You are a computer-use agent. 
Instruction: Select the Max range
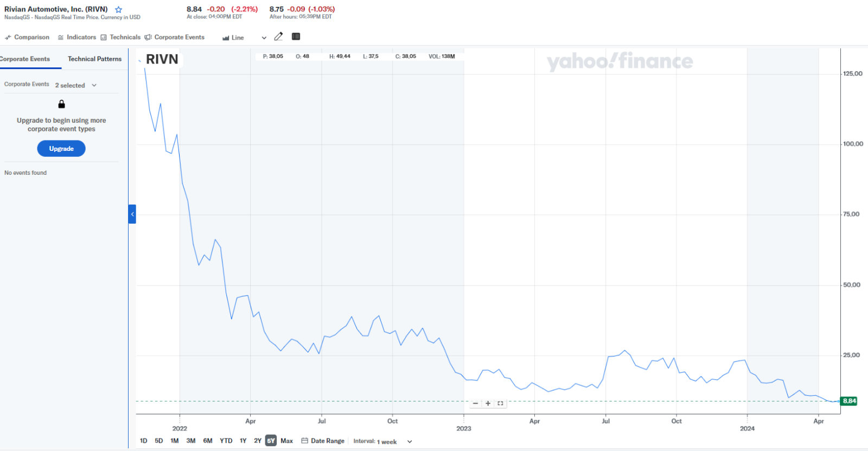point(287,441)
